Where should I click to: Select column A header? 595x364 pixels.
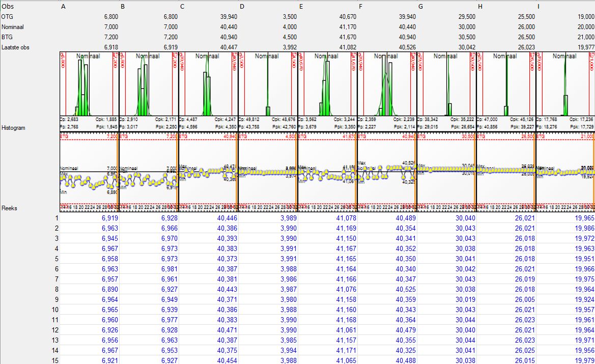(63, 7)
